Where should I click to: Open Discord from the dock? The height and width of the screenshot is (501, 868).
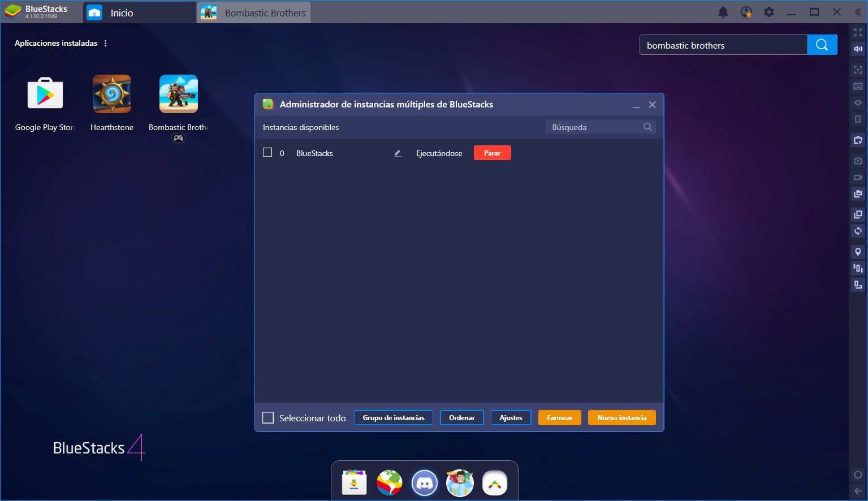tap(425, 483)
